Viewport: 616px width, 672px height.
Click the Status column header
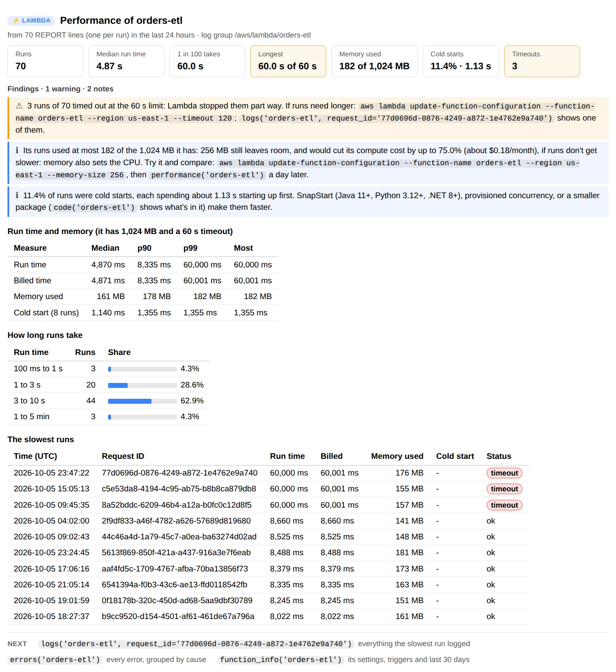(x=499, y=456)
